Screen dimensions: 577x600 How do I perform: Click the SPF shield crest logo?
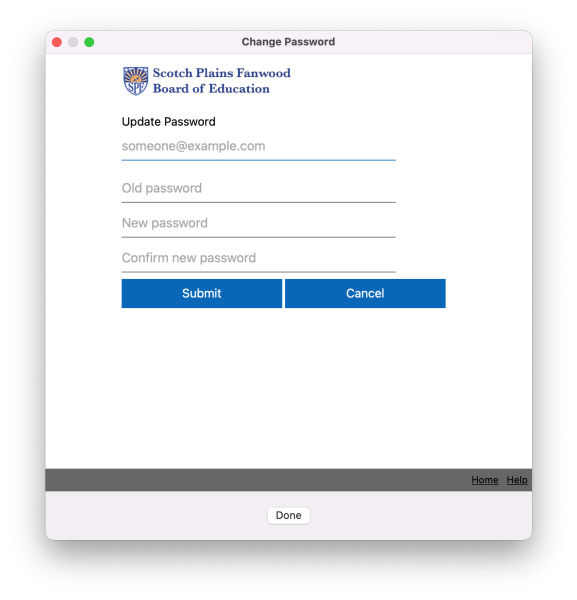[135, 81]
